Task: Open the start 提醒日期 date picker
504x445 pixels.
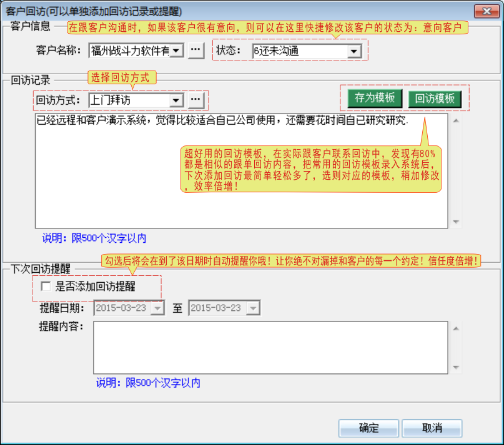Action: click(157, 308)
